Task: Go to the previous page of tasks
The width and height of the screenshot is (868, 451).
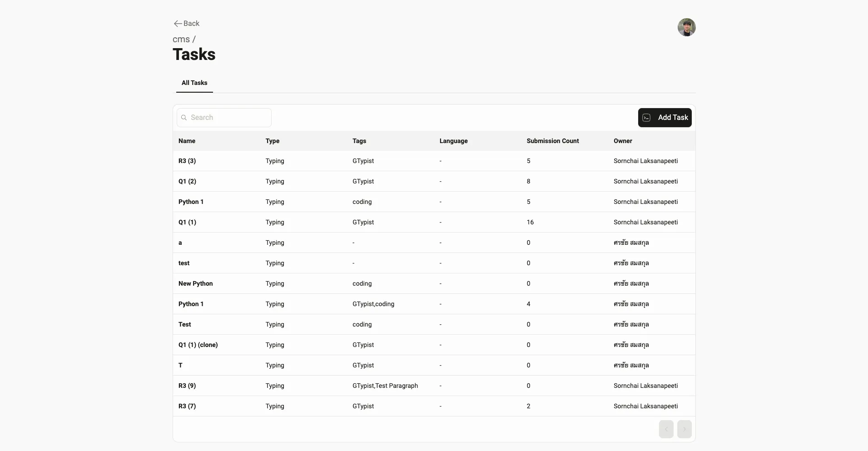Action: (666, 429)
